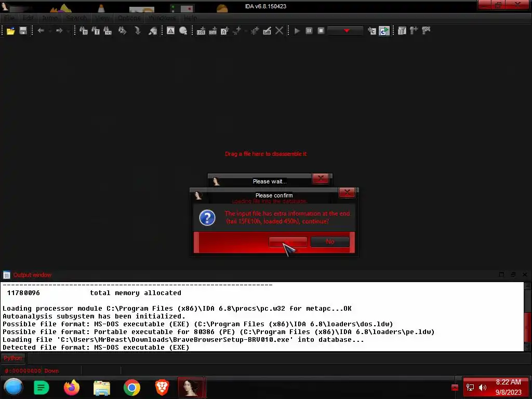Open the View menu
532x399 pixels.
102,18
